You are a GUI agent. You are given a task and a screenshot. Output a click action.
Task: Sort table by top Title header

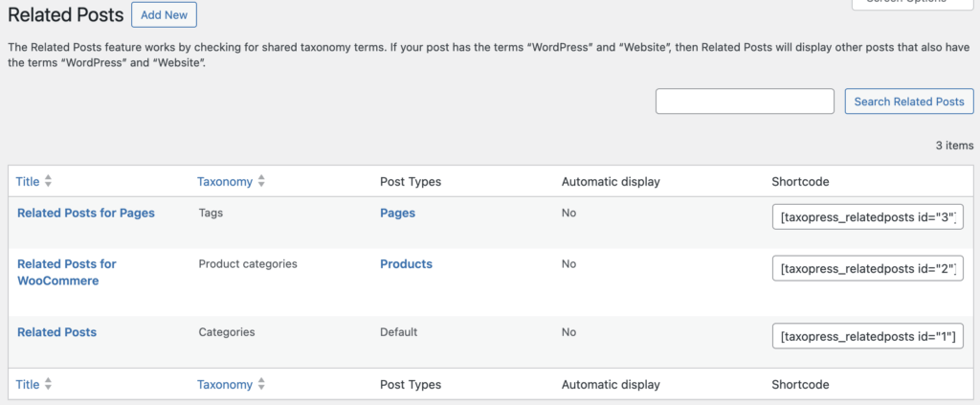[x=28, y=182]
